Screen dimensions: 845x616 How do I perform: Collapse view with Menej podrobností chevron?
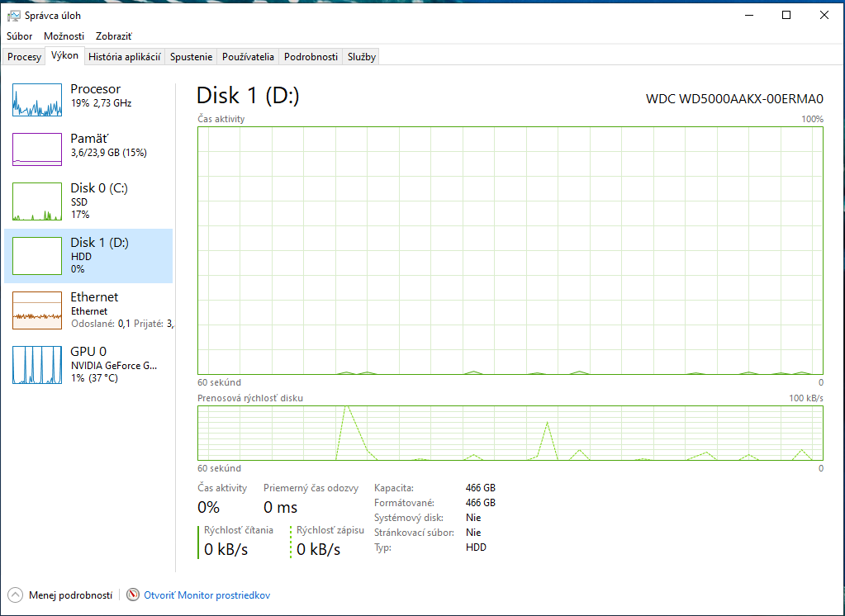(x=16, y=595)
